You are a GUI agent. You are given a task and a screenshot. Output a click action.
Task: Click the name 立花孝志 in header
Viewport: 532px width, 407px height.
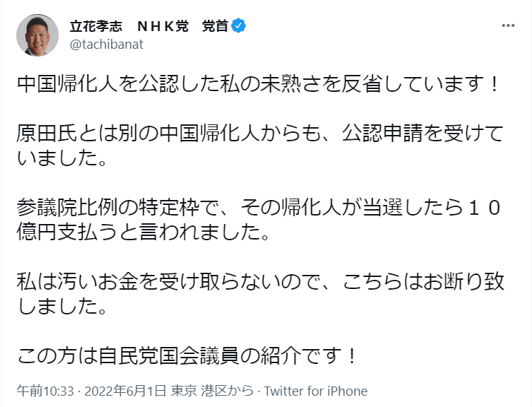point(96,26)
